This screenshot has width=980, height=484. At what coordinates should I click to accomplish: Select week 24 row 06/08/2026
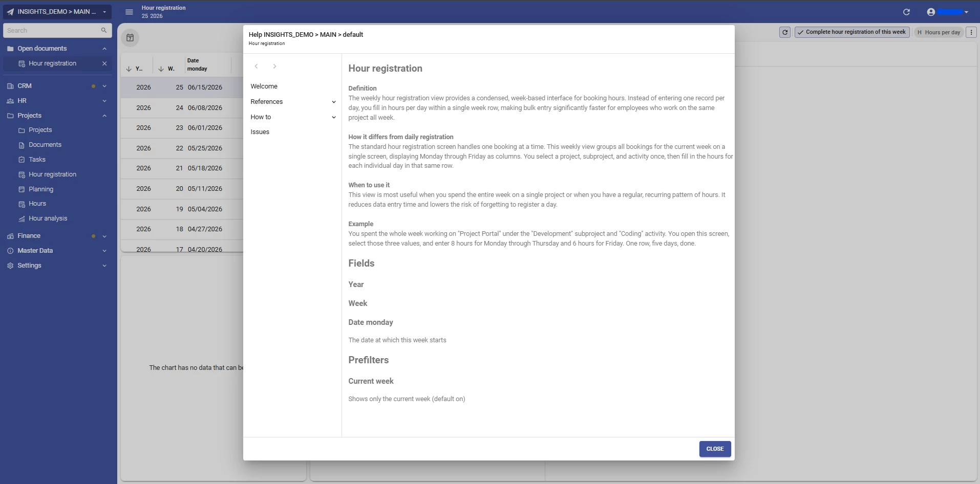(182, 108)
